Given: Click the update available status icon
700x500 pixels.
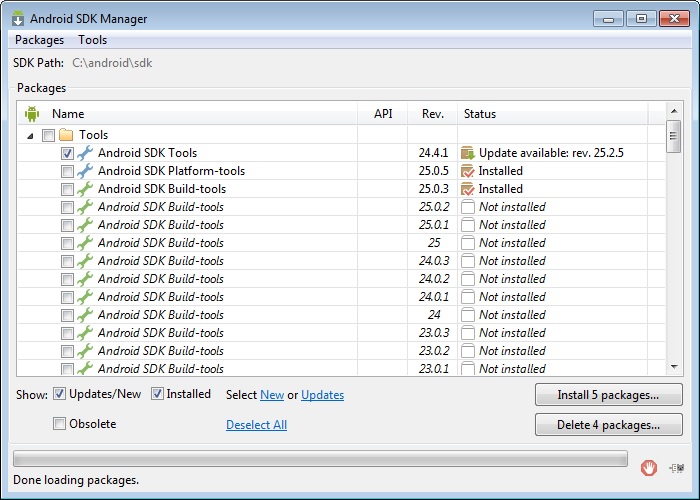Looking at the screenshot, I should coord(467,153).
